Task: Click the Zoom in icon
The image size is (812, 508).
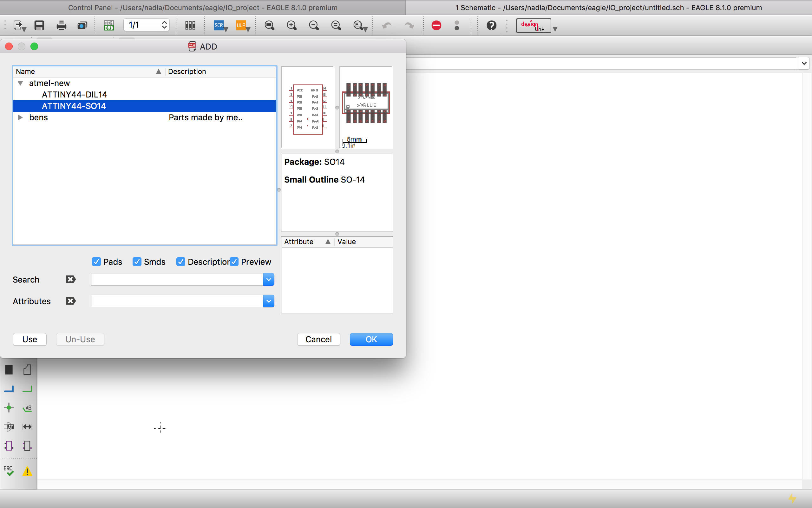Action: pos(291,25)
